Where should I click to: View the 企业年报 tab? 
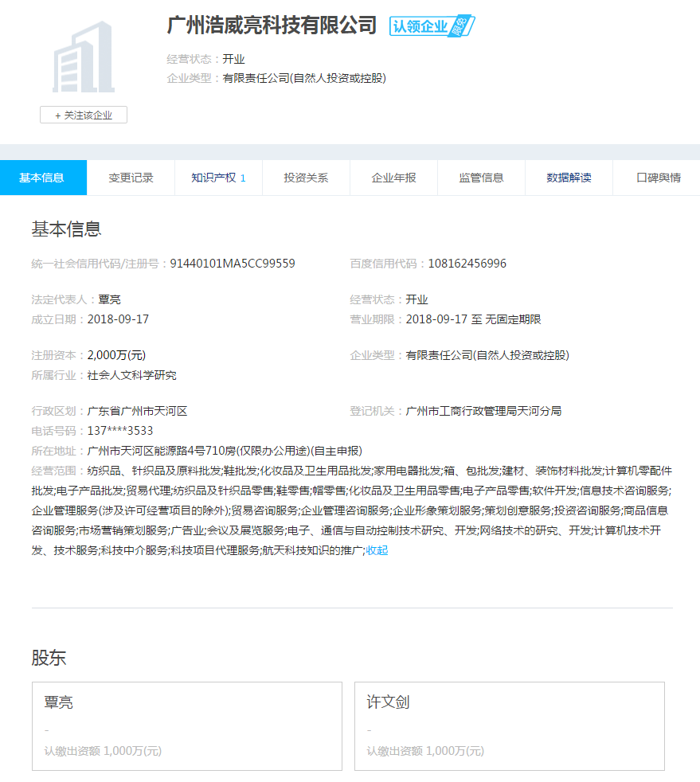(393, 178)
